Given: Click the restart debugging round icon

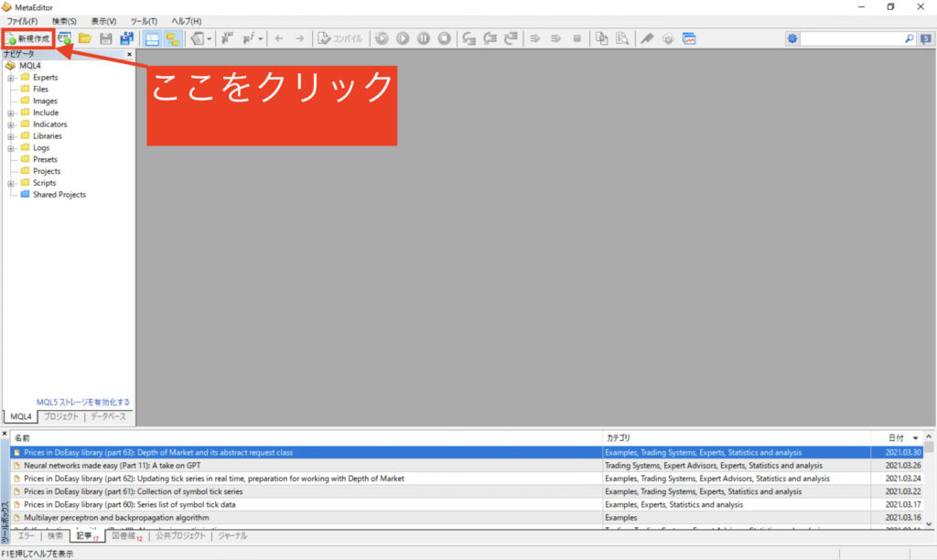Looking at the screenshot, I should tap(382, 38).
